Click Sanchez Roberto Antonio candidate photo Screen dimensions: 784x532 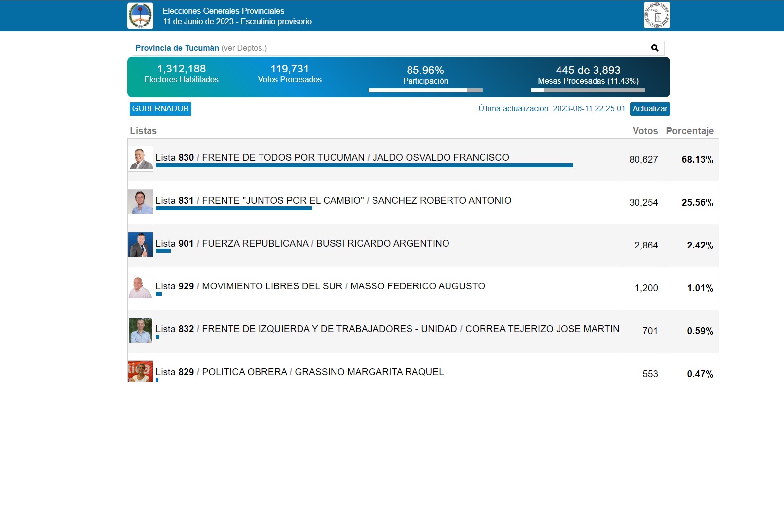point(141,202)
